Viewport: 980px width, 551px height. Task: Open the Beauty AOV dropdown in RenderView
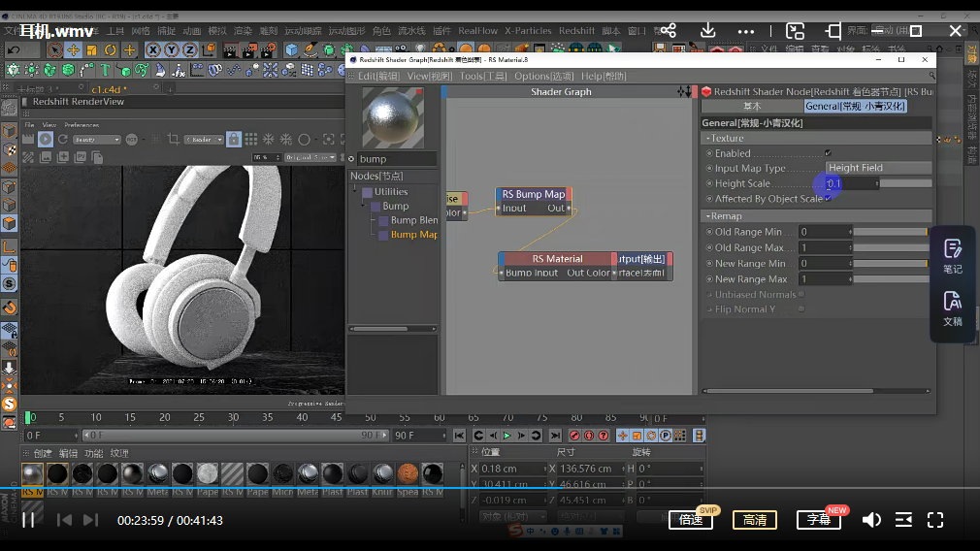97,140
